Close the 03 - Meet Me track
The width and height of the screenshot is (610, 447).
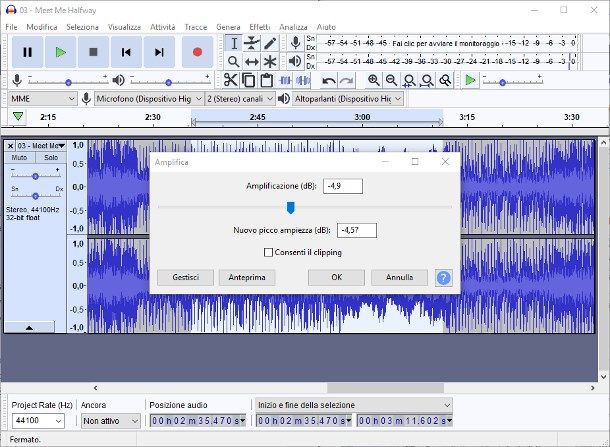point(11,146)
